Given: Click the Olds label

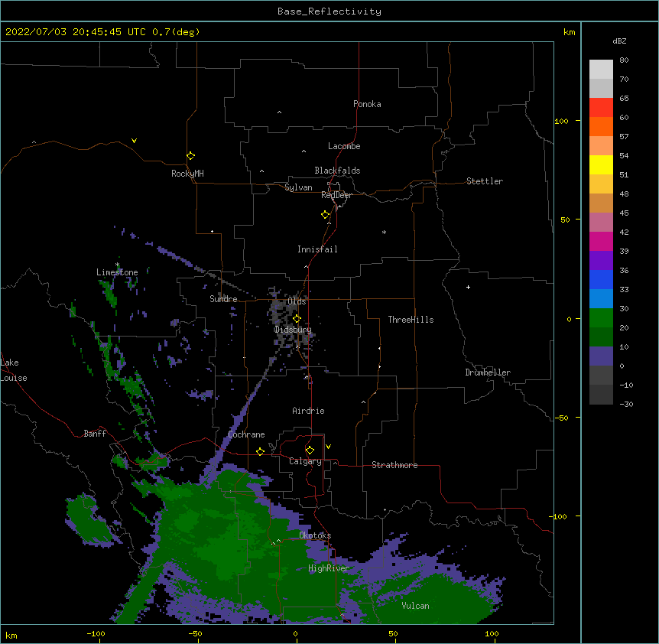Looking at the screenshot, I should pos(297,301).
